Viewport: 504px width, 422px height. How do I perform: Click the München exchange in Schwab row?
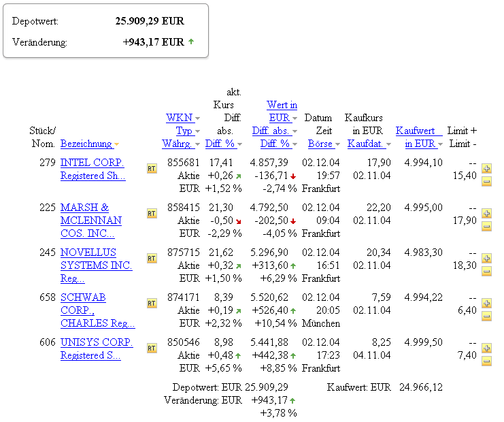tap(321, 323)
